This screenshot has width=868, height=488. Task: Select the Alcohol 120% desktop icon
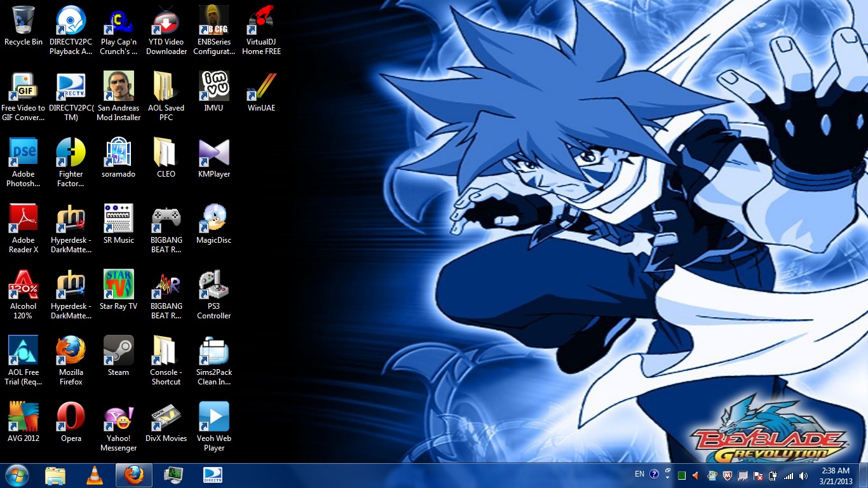(x=24, y=295)
